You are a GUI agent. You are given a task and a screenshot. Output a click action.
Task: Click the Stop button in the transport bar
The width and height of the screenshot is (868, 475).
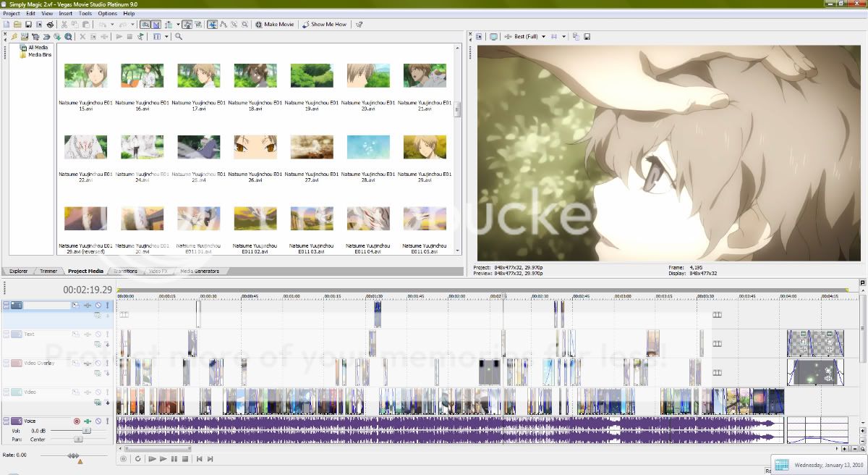coord(185,459)
